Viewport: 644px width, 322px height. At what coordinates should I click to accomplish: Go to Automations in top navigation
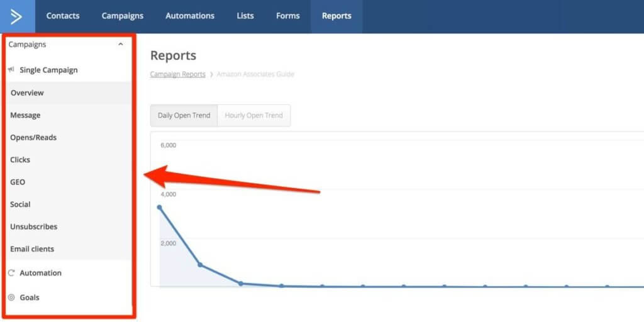(x=190, y=16)
